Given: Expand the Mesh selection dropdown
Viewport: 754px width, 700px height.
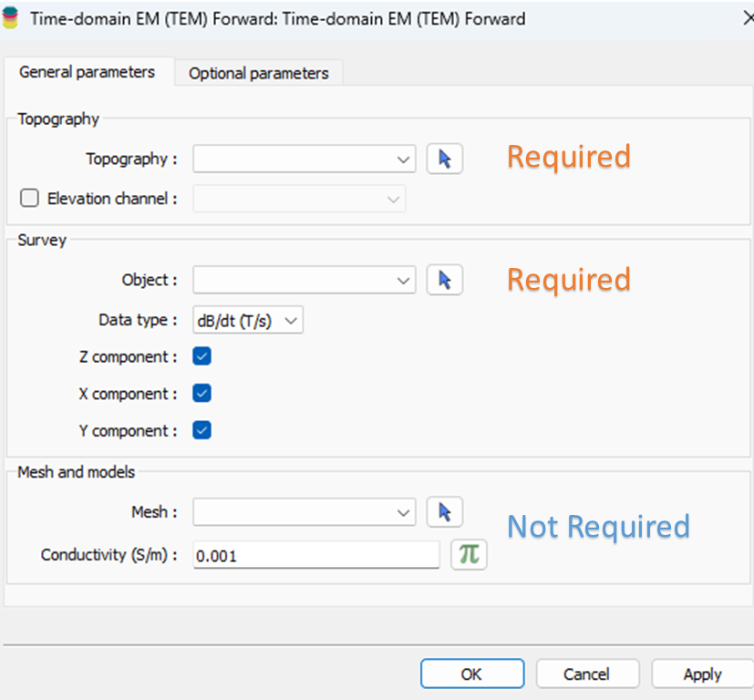Looking at the screenshot, I should 305,512.
